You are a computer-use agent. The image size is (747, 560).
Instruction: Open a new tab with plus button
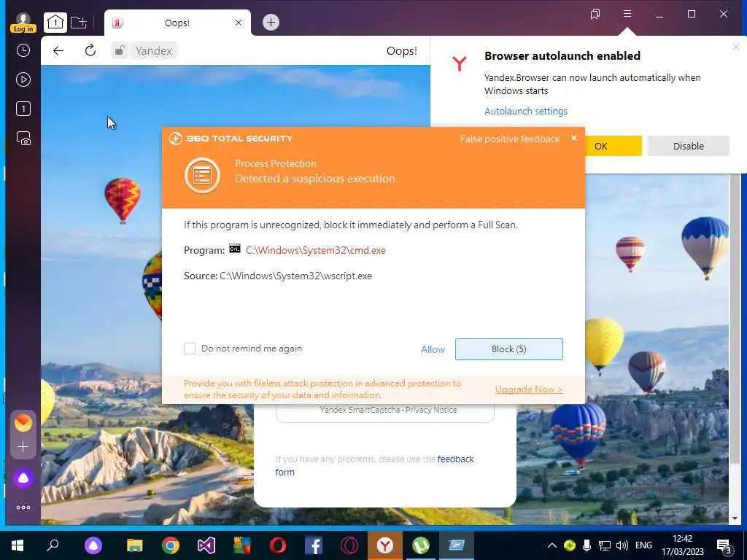pyautogui.click(x=271, y=22)
